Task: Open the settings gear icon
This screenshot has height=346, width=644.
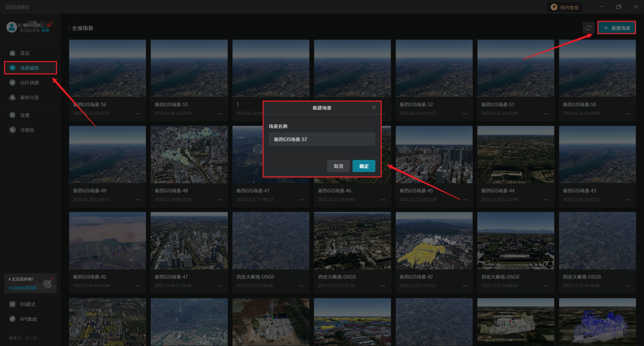Action: pos(12,115)
